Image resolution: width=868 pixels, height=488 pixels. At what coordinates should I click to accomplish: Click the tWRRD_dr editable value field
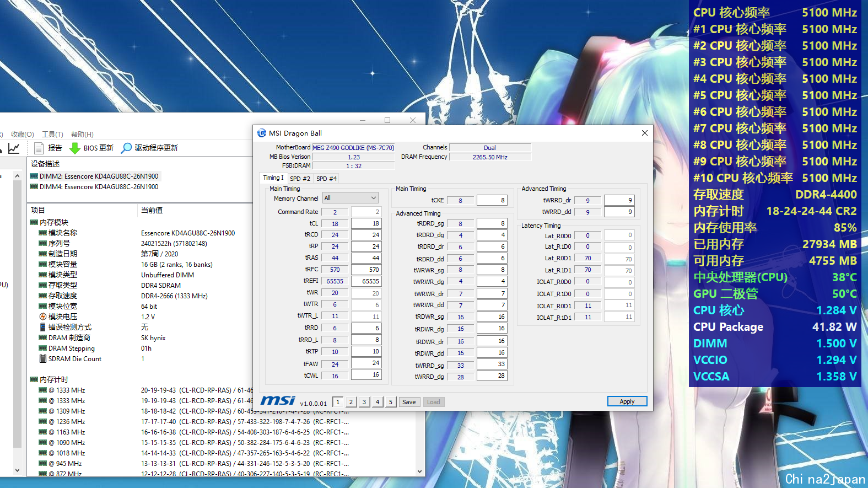pos(619,200)
